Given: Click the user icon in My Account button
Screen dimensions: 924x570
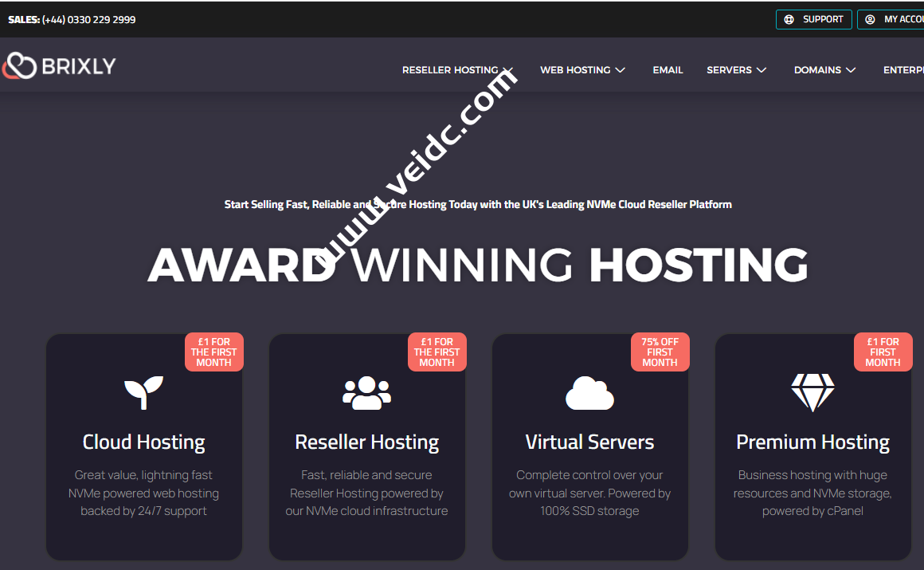Looking at the screenshot, I should [x=870, y=19].
